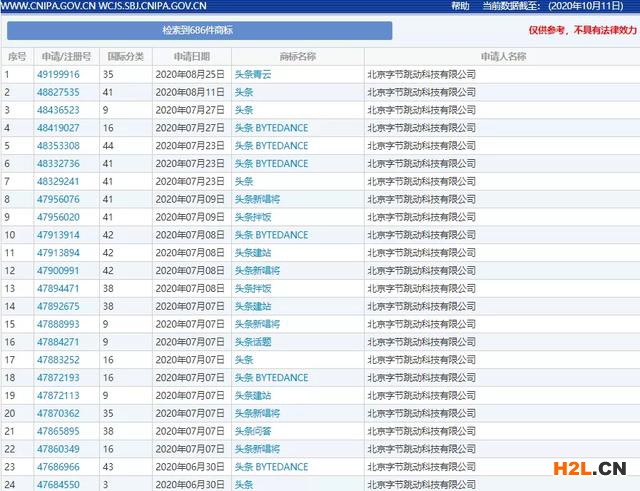This screenshot has height=491, width=640.
Task: Click the 序号 column header
Action: (x=17, y=56)
